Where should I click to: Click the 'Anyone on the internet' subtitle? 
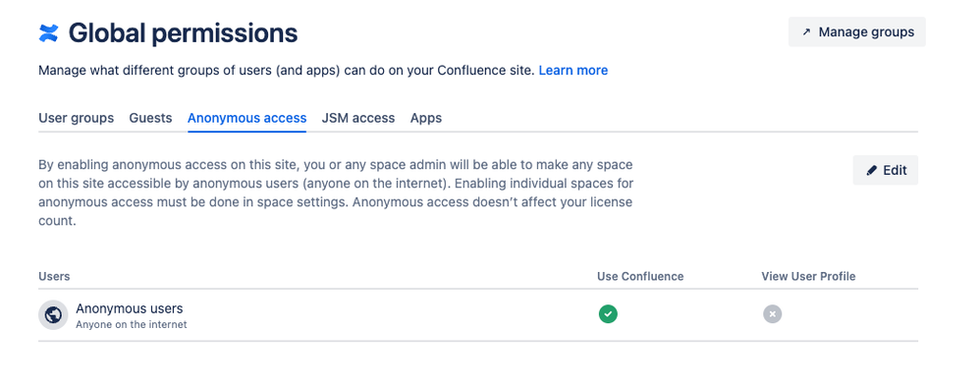tap(132, 325)
